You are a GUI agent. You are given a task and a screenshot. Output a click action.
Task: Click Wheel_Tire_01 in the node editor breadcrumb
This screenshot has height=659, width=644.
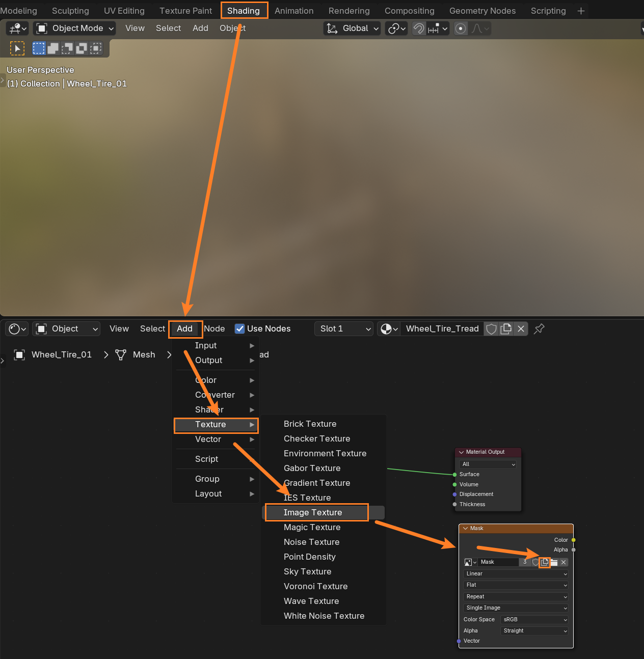point(61,355)
